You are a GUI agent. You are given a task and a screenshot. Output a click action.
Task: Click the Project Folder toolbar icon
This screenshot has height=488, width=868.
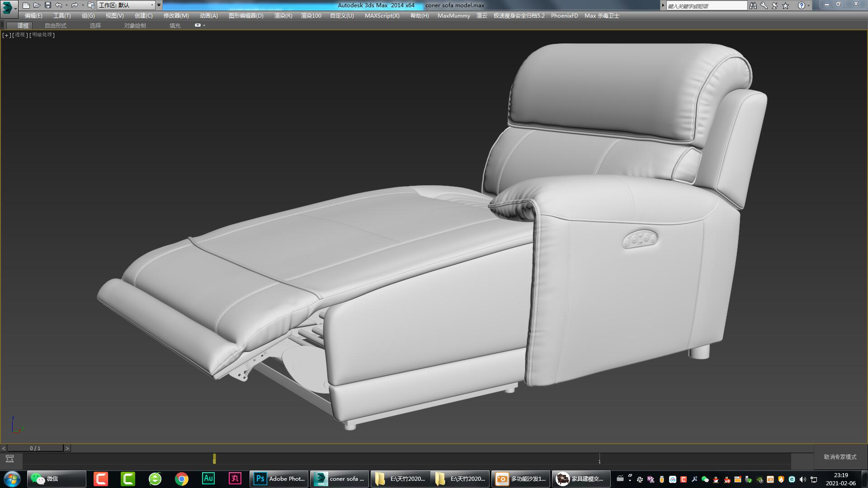point(90,5)
